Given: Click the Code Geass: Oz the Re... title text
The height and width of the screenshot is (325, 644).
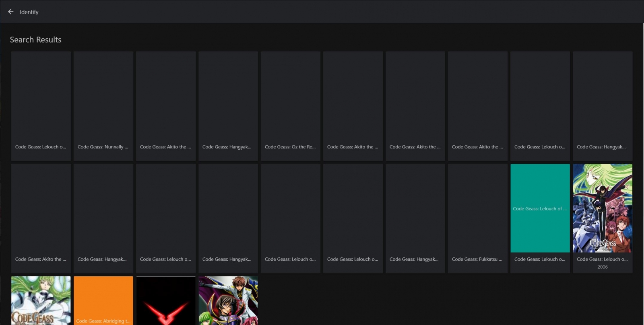Looking at the screenshot, I should (290, 147).
